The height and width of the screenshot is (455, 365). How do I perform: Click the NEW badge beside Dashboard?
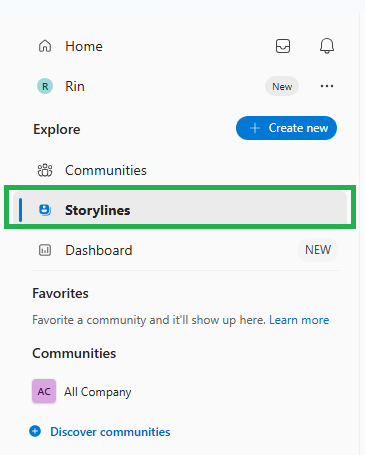point(318,250)
